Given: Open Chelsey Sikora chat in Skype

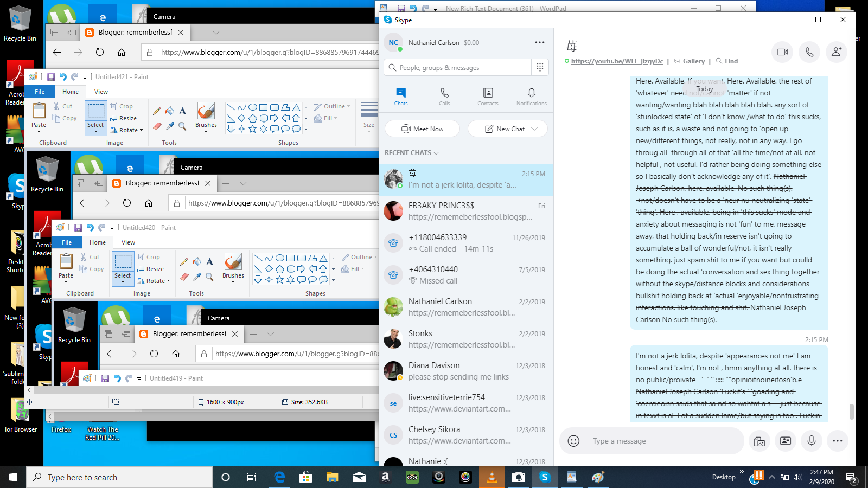Looking at the screenshot, I should [467, 435].
